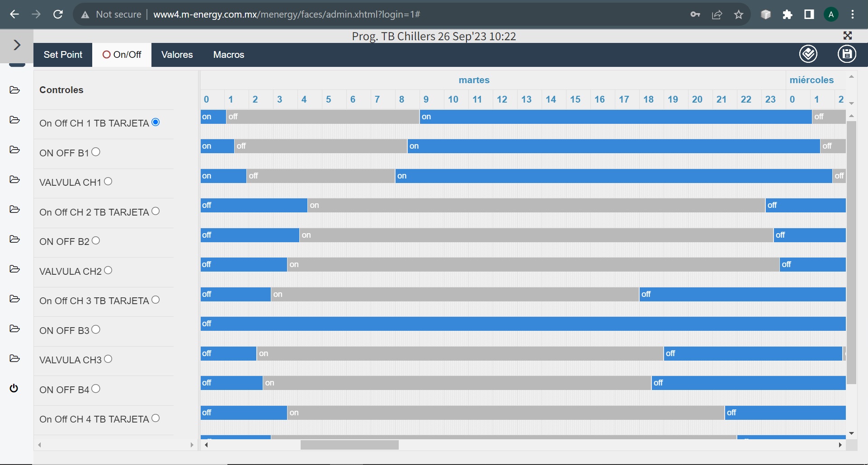This screenshot has width=868, height=465.
Task: Click the double-check validate icon
Action: [808, 54]
